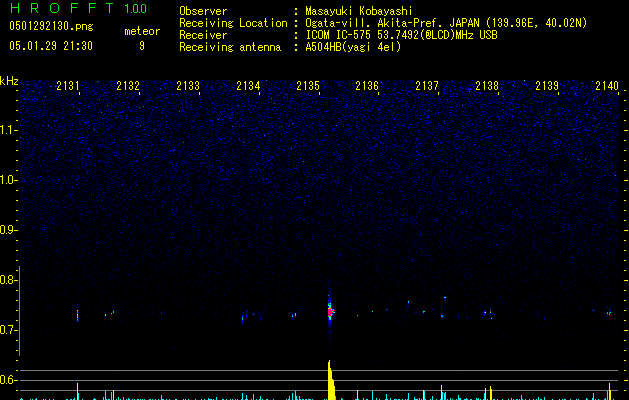Click the 2132 time marker
This screenshot has width=629, height=400.
coord(128,86)
